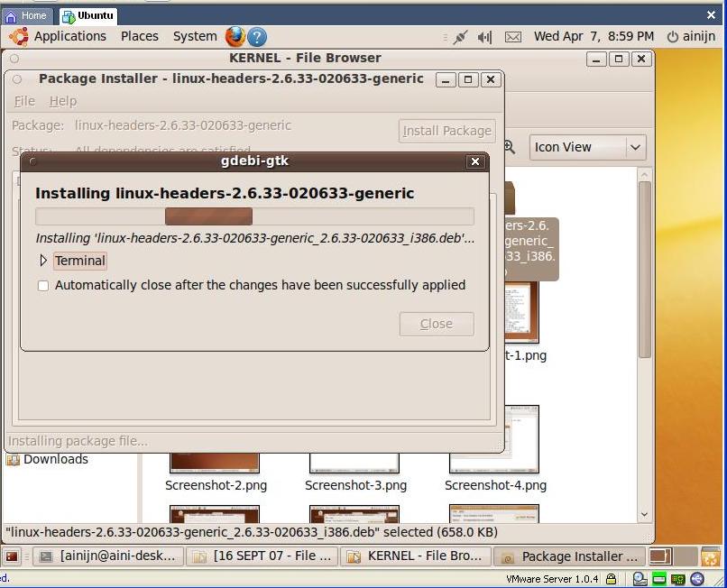This screenshot has width=727, height=588.
Task: Click the green VMware network adapter icon
Action: 658,579
